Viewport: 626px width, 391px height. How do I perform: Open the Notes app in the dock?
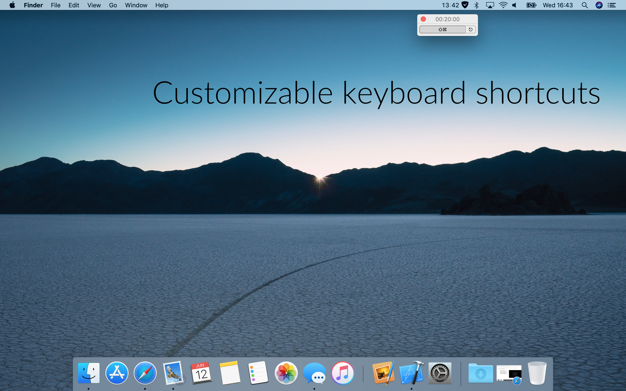[x=230, y=373]
